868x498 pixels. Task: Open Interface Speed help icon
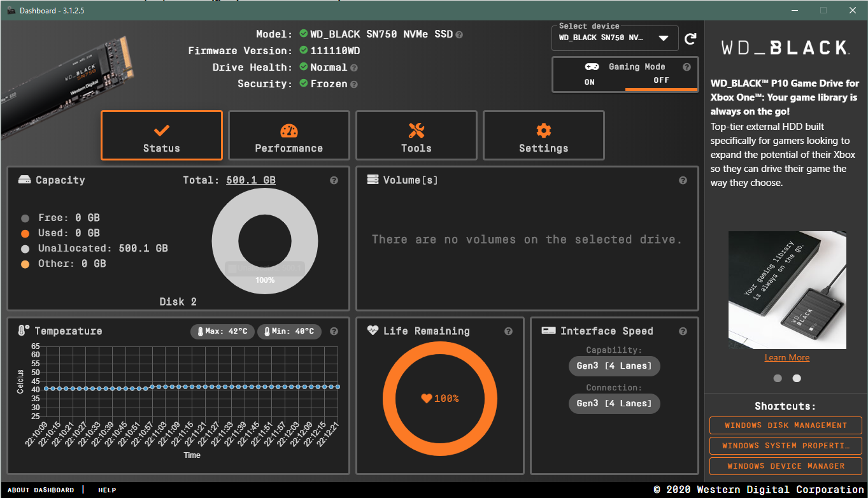point(683,332)
